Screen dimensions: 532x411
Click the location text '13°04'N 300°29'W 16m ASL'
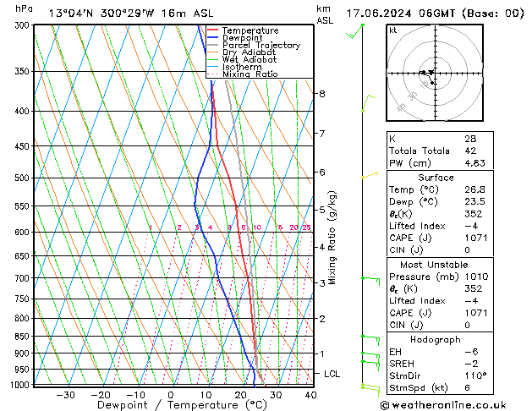pos(131,14)
